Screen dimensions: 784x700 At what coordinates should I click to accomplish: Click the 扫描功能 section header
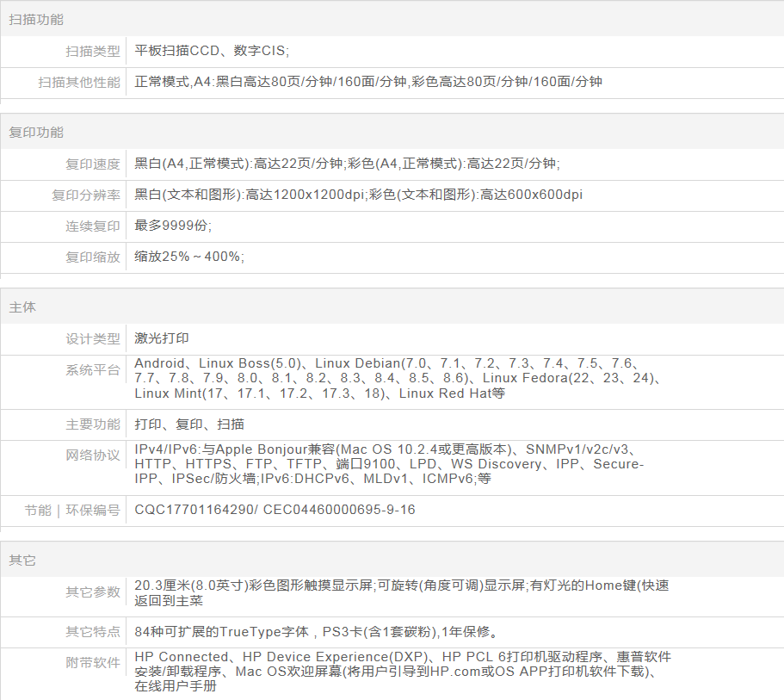click(36, 19)
